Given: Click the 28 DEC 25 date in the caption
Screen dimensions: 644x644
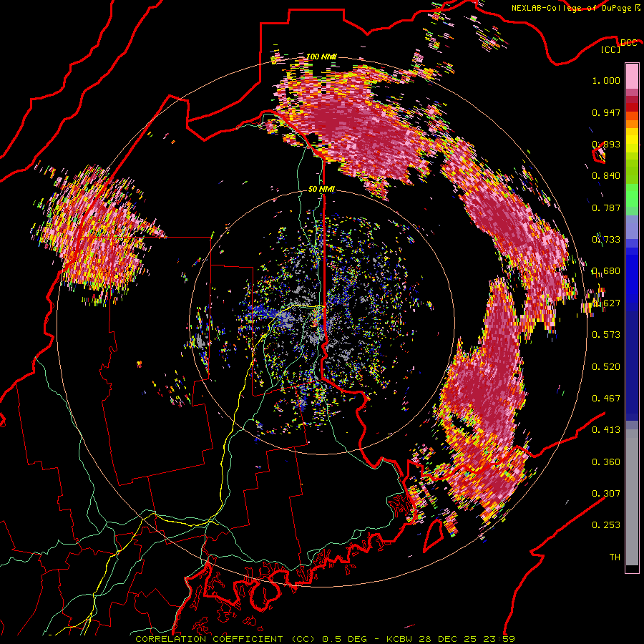Looking at the screenshot, I should (x=447, y=639).
